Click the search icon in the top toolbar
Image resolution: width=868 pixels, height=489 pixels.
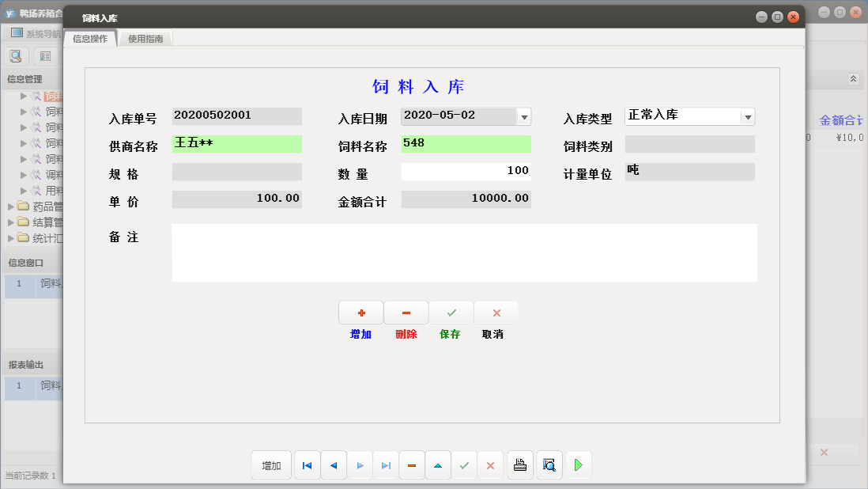(x=16, y=55)
